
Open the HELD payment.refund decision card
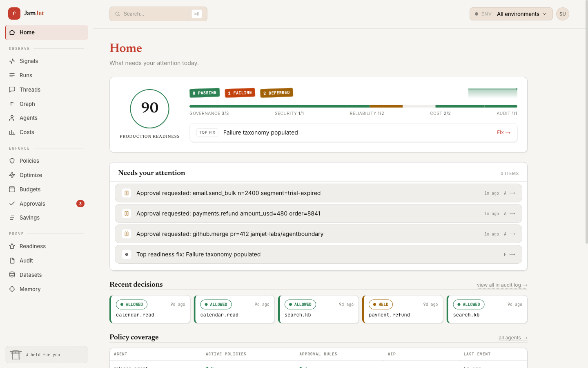click(x=403, y=310)
